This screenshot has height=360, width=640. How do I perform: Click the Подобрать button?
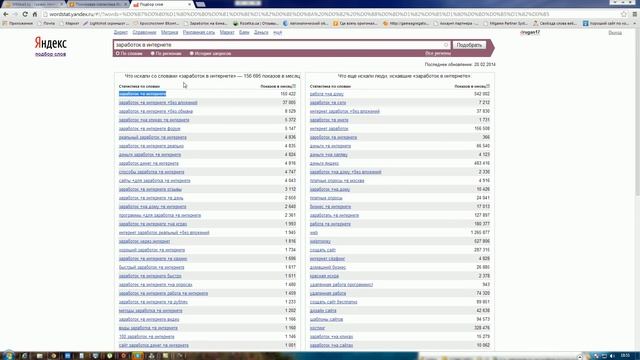tap(469, 45)
